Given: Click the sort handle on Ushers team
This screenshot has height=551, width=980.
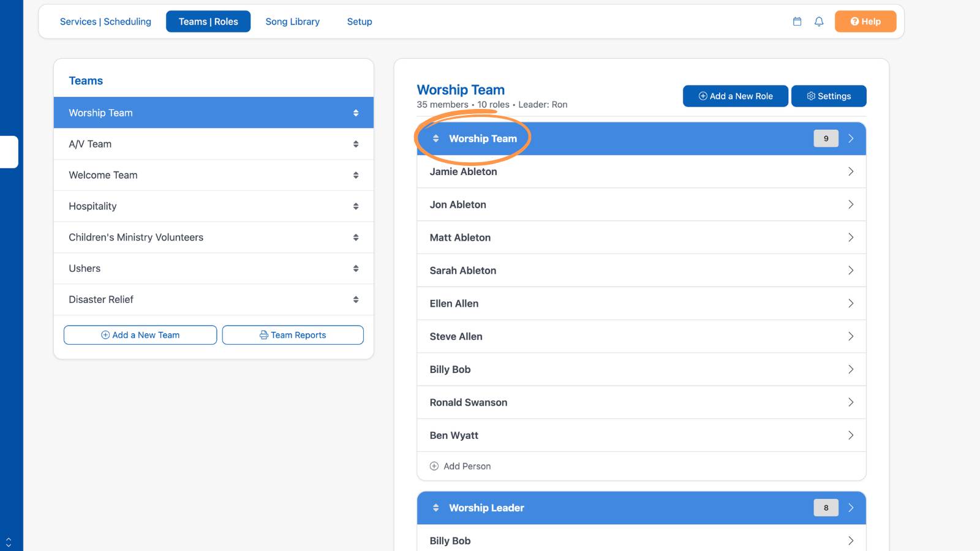Looking at the screenshot, I should [356, 268].
